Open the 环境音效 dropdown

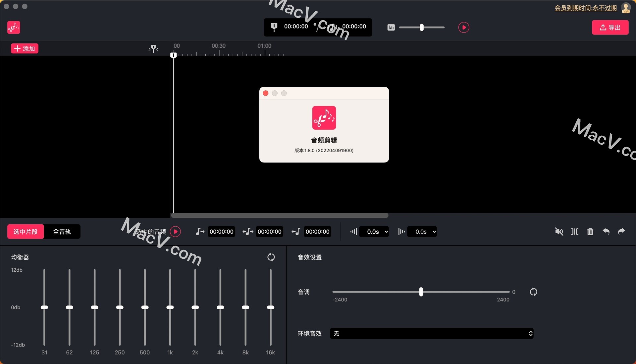pyautogui.click(x=432, y=333)
